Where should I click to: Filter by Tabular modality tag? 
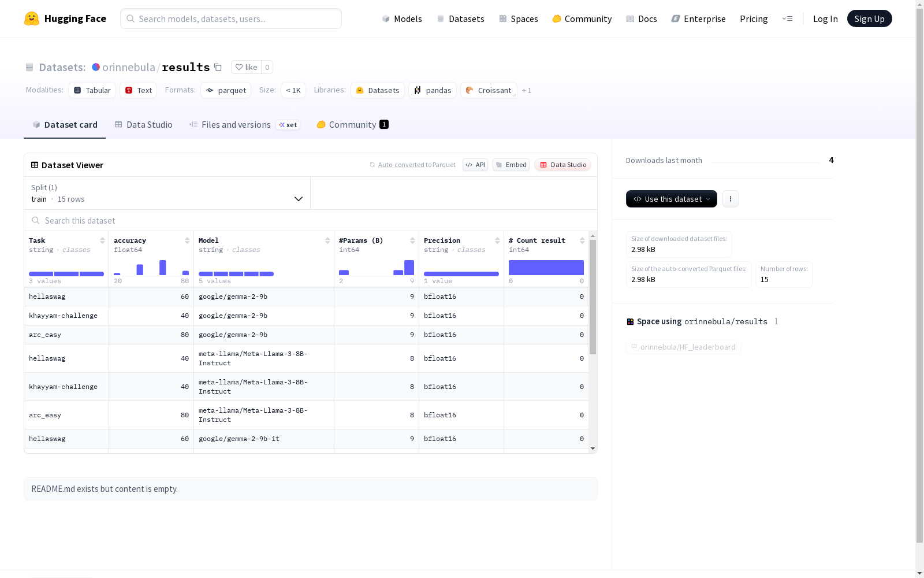tap(92, 90)
